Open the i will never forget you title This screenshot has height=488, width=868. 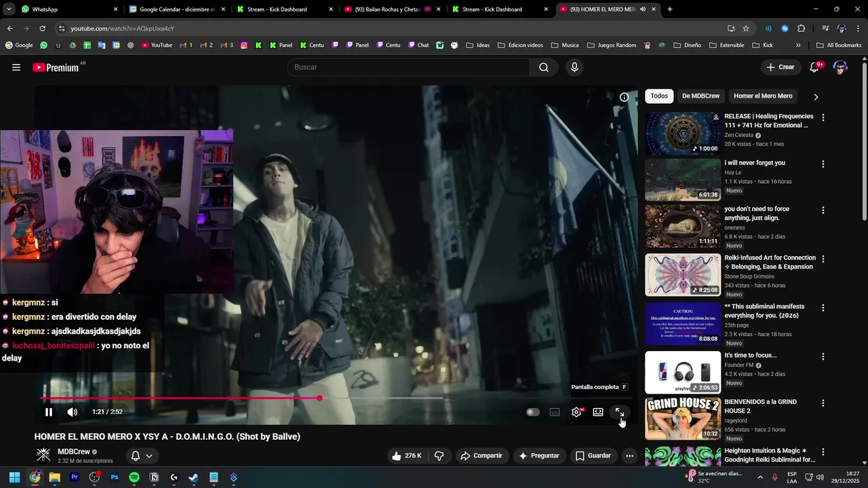click(x=755, y=163)
